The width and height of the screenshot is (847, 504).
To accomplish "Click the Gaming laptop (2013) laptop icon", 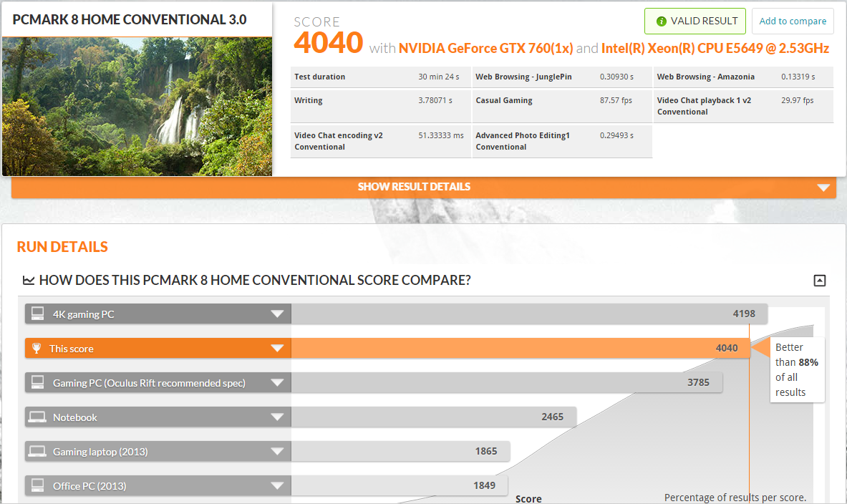I will pyautogui.click(x=37, y=452).
